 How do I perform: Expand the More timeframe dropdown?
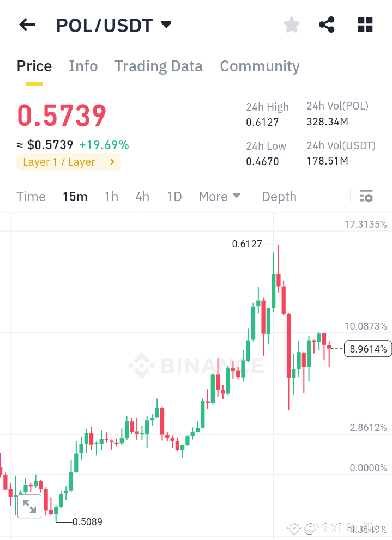coord(219,196)
